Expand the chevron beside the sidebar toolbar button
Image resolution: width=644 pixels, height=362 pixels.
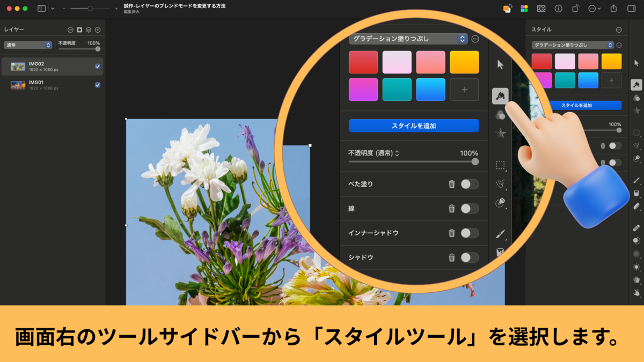click(x=53, y=9)
